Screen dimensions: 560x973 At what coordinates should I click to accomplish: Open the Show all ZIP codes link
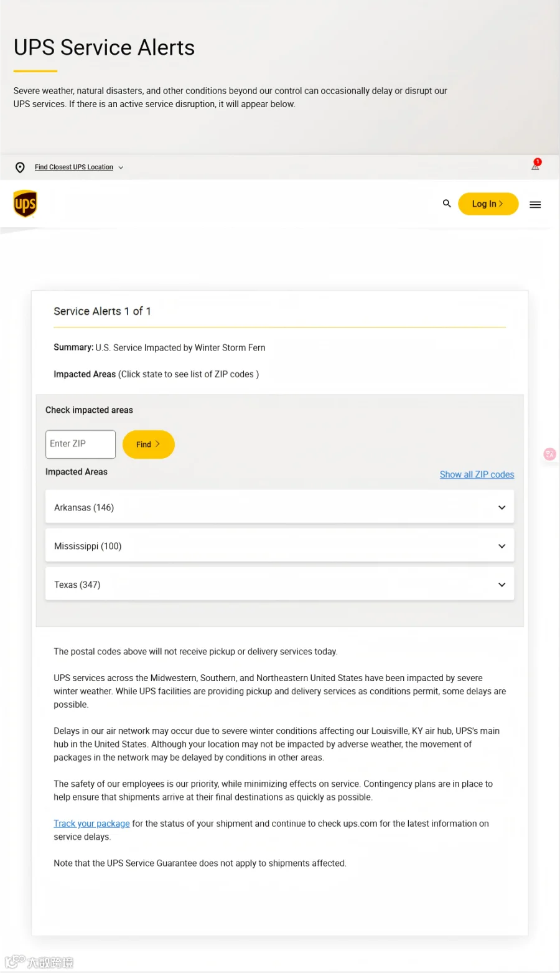477,474
